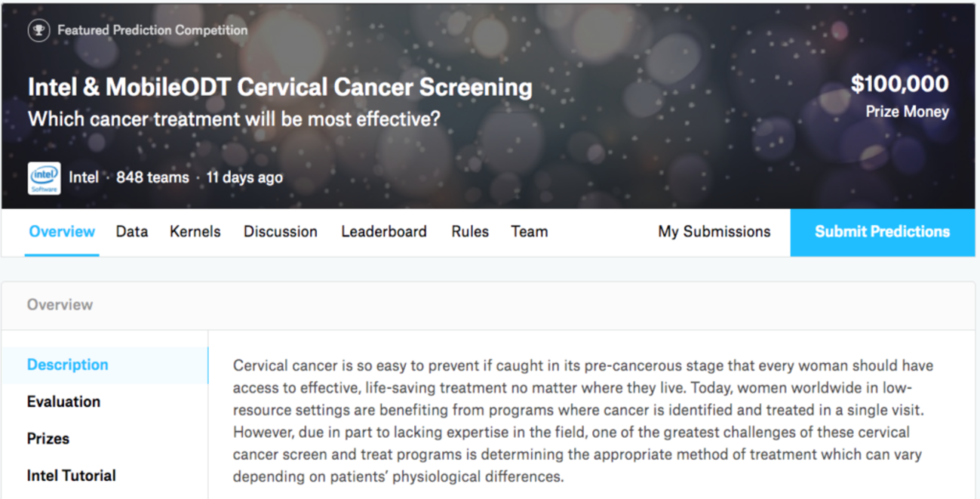
Task: Open the Evaluation section
Action: click(64, 402)
